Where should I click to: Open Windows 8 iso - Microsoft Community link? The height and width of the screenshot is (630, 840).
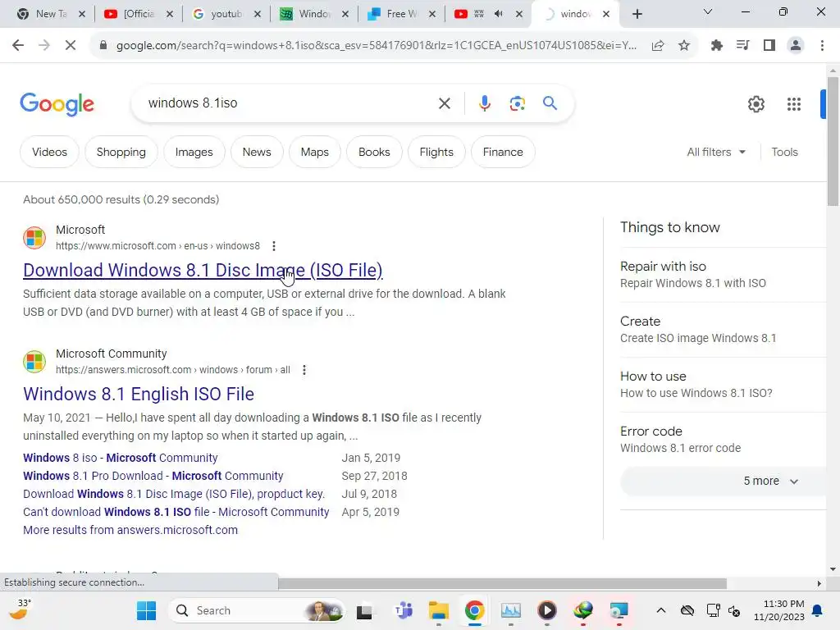(120, 458)
